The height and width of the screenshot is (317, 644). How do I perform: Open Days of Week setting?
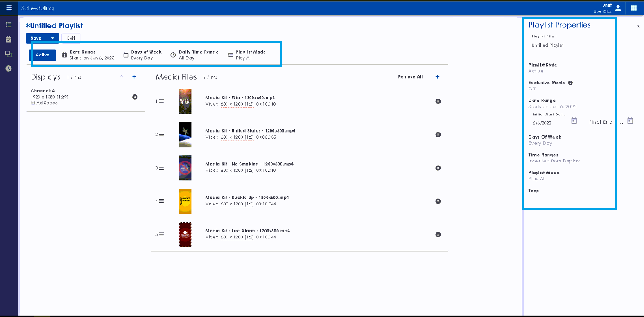coord(142,55)
